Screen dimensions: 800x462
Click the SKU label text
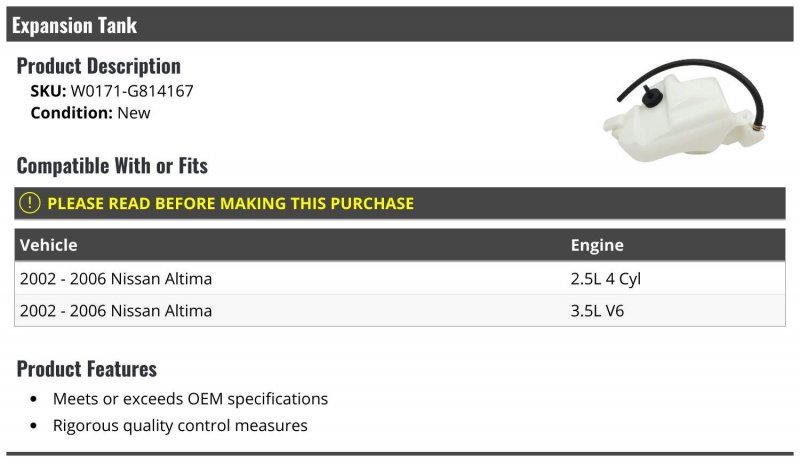(x=48, y=91)
